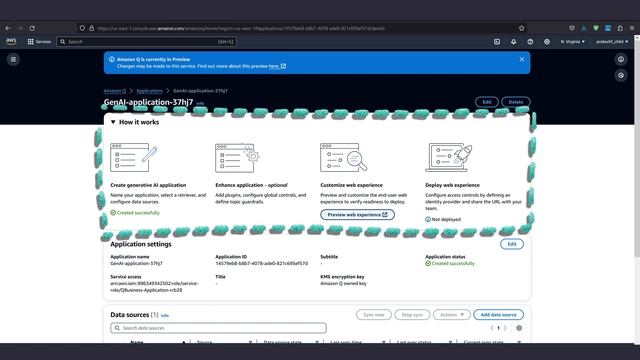The width and height of the screenshot is (640, 360).
Task: Sort data sources by Name column
Action: pyautogui.click(x=137, y=342)
